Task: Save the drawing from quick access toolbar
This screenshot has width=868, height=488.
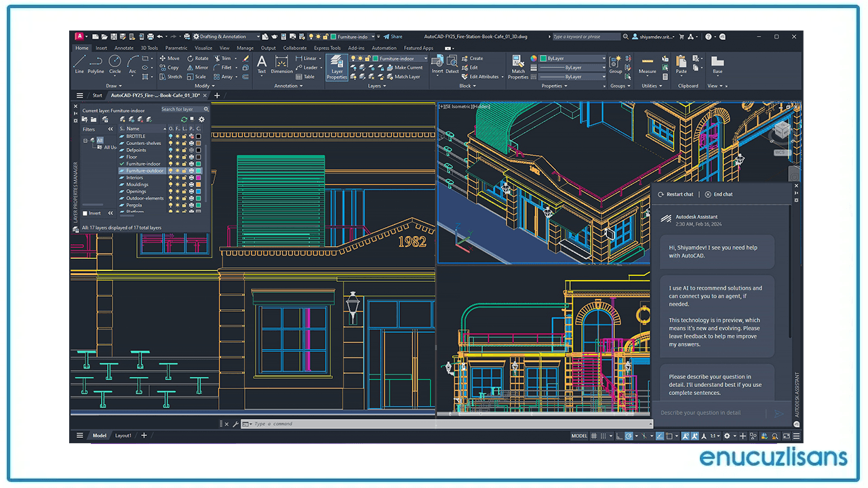Action: tap(115, 37)
